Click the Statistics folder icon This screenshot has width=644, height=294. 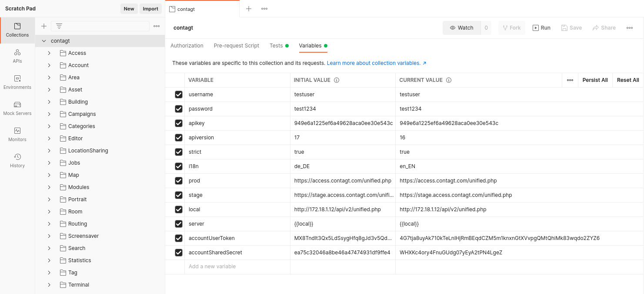(63, 260)
